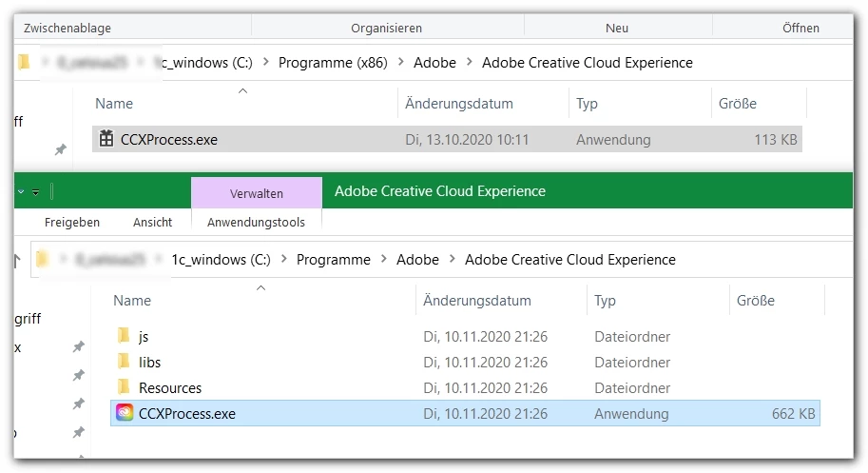Click 'Adobe Creative Cloud Experience' in lower address bar
Viewport: 868px width, 473px height.
[x=570, y=259]
